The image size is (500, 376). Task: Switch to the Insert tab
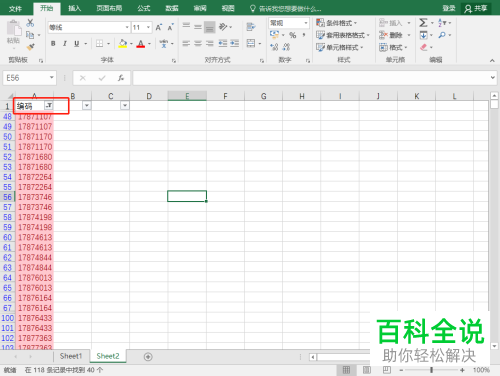[x=74, y=8]
